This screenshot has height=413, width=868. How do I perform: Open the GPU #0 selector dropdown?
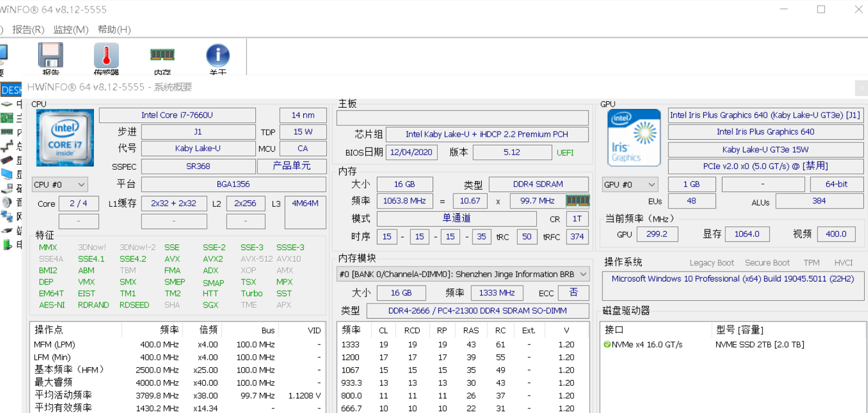pos(630,185)
